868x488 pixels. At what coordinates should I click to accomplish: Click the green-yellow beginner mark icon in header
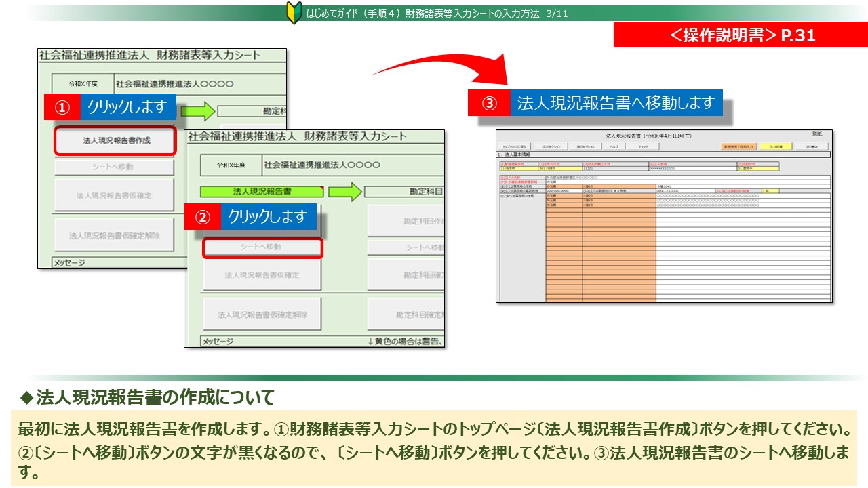(294, 13)
